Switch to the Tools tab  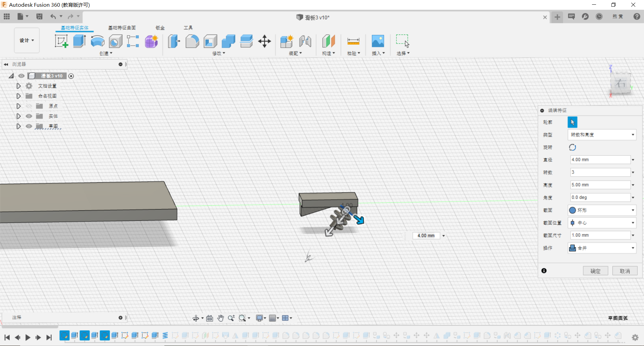[188, 28]
